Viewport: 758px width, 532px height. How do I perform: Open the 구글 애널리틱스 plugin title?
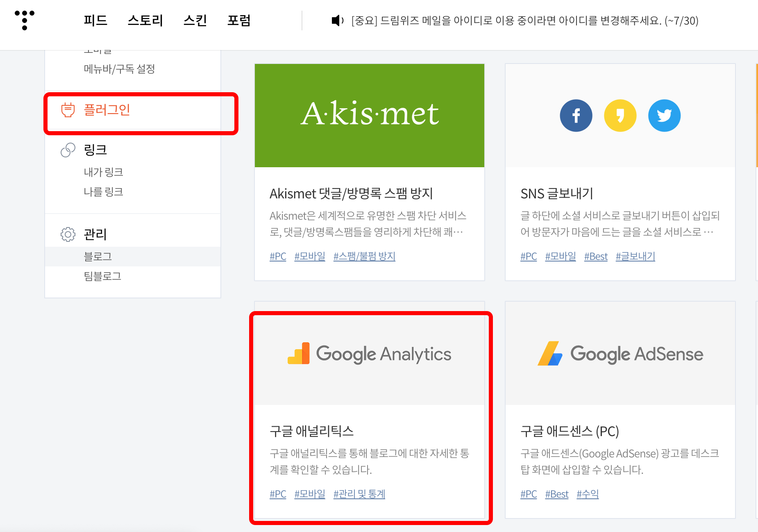312,431
